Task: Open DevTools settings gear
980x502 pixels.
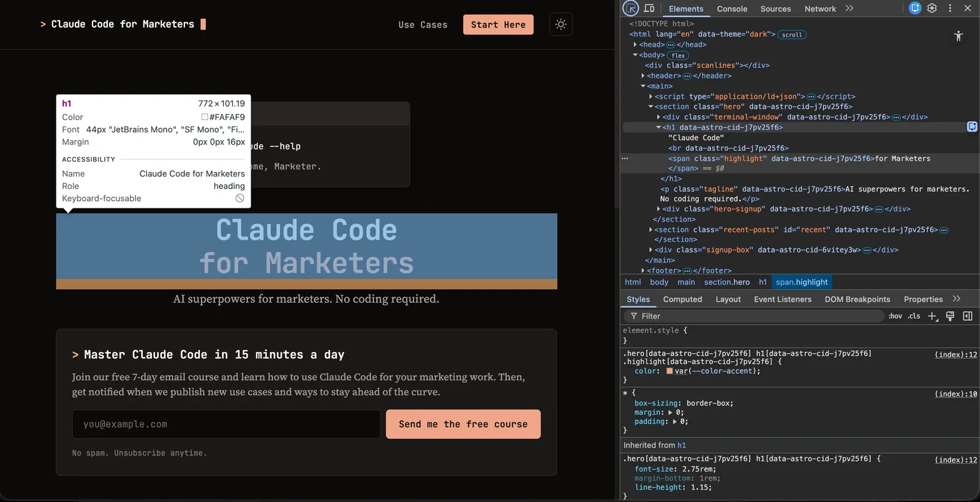Action: pos(932,8)
